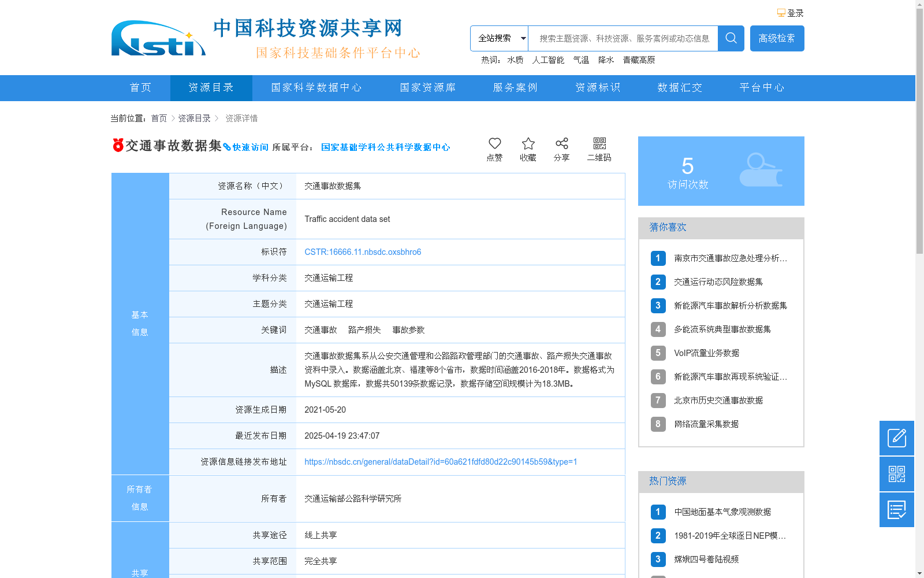924x578 pixels.
Task: Open the nbsdc.cn dataDetail URL link
Action: tap(441, 462)
